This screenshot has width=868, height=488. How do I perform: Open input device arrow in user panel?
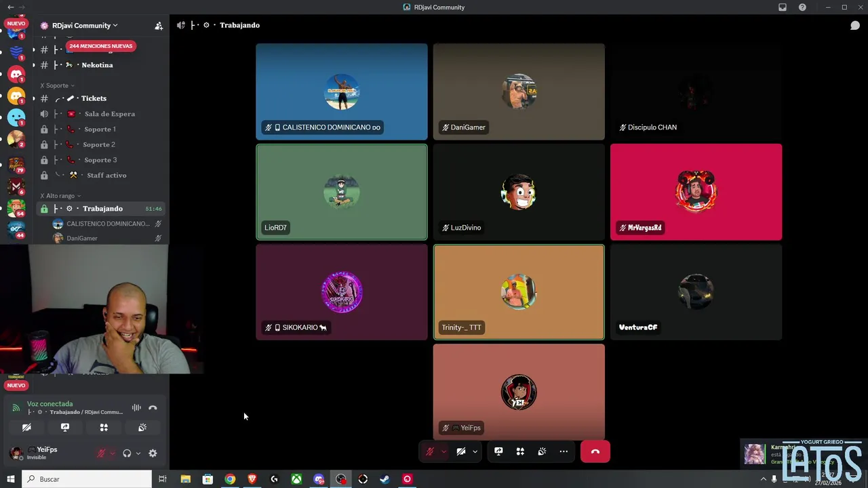(x=113, y=453)
